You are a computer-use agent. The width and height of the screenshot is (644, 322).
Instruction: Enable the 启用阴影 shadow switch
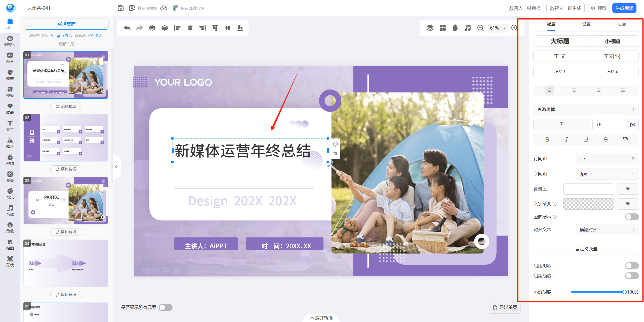[x=631, y=266]
